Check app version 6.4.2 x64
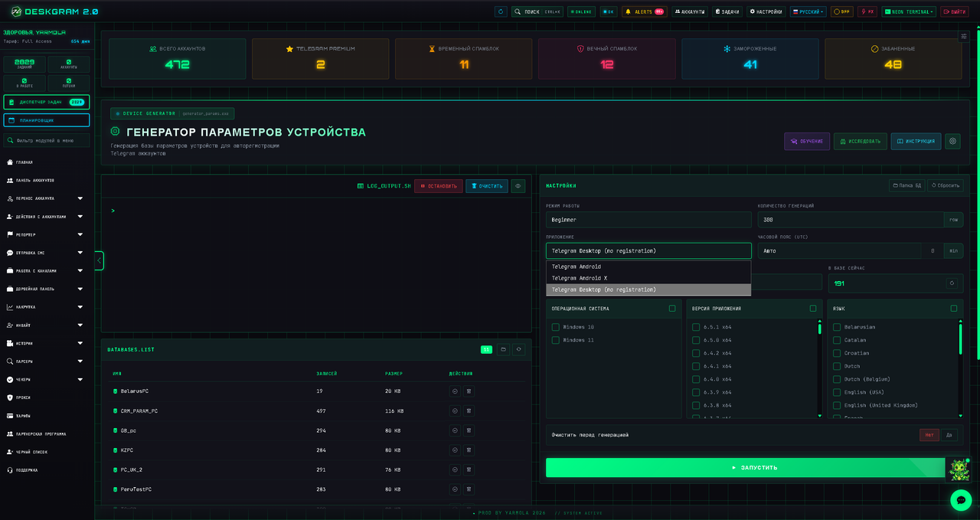 697,353
